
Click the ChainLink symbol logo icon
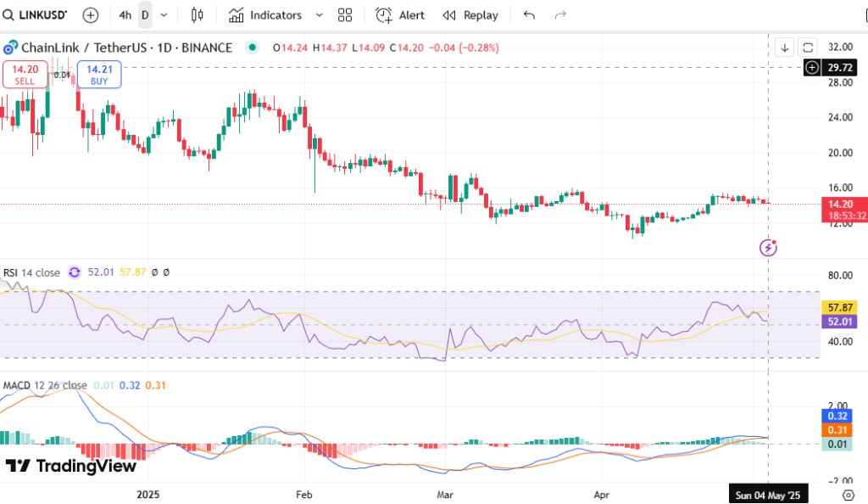coord(10,48)
